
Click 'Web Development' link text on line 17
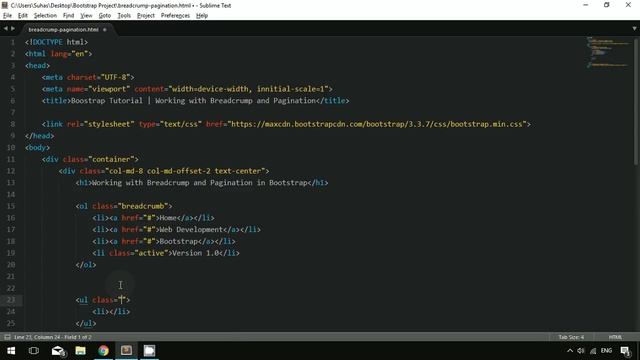[x=191, y=230]
